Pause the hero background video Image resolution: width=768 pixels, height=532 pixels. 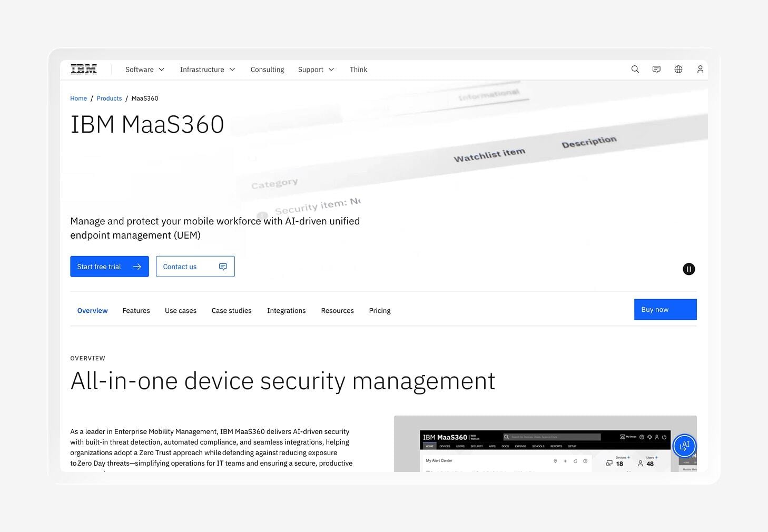point(688,269)
